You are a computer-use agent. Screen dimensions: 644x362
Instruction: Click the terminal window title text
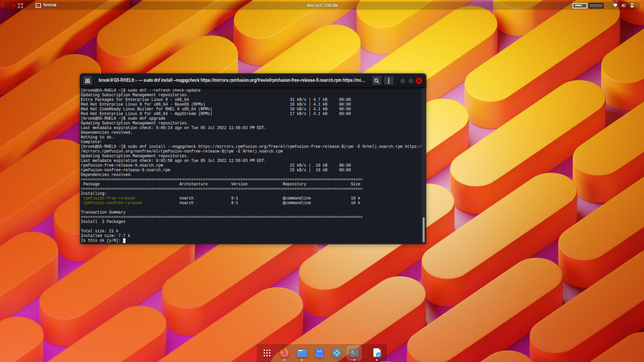click(x=232, y=80)
